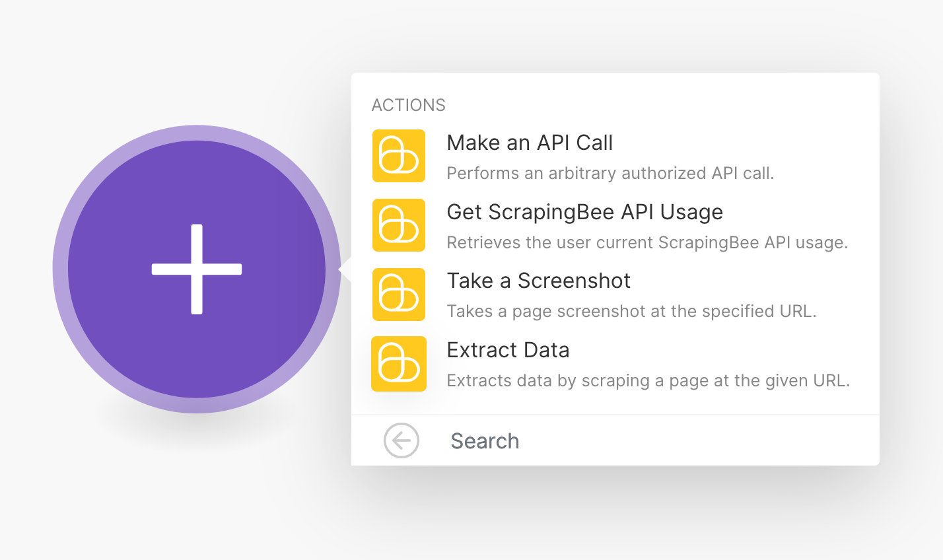
Task: Pick the Take a Screenshot action title
Action: tap(538, 281)
